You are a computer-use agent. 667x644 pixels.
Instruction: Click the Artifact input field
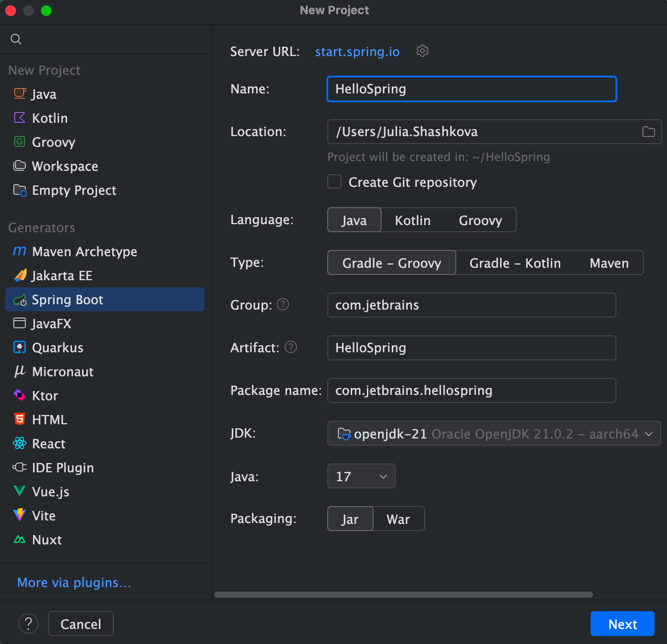(472, 348)
